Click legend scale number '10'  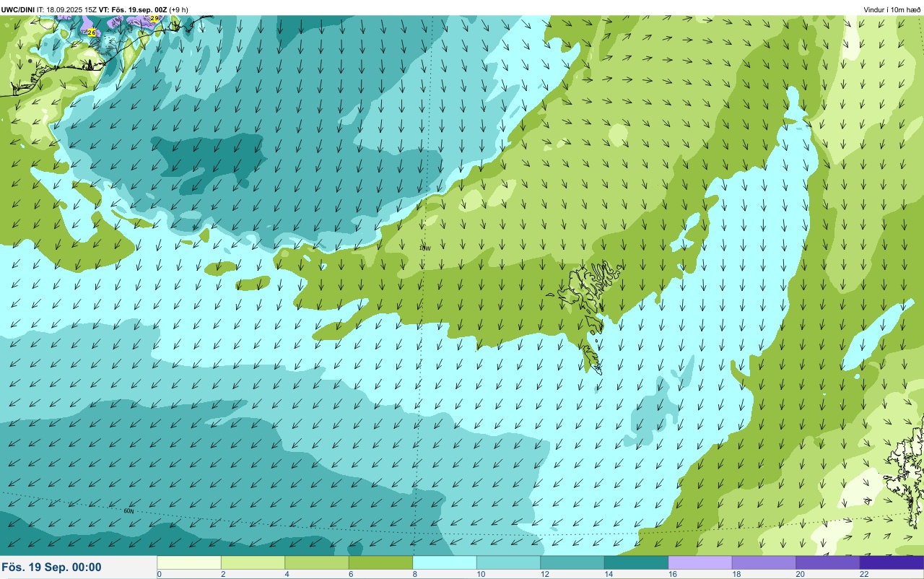[x=480, y=575]
